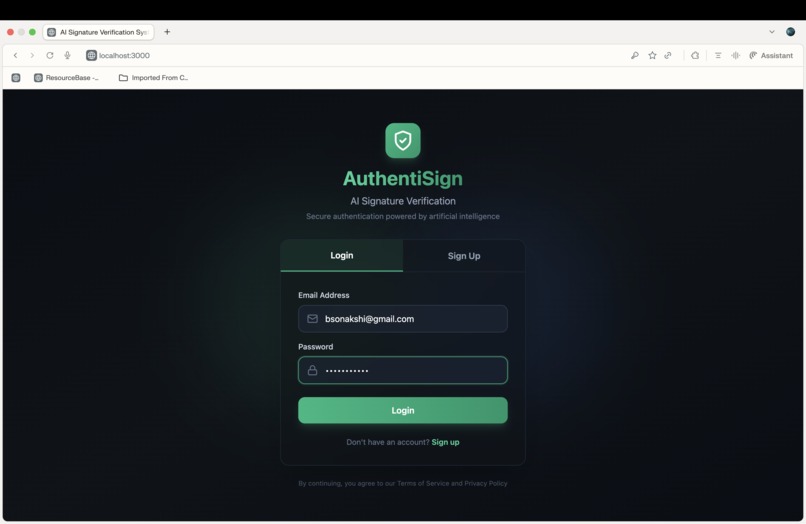Open the ResourceBase bookmark
The width and height of the screenshot is (806, 524).
[x=66, y=78]
